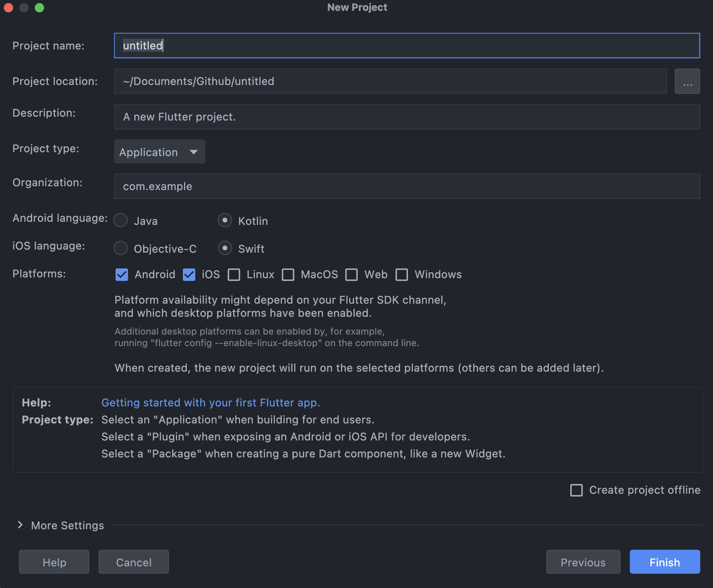Click the Cancel button
Screen dimensions: 713x588
click(x=134, y=562)
